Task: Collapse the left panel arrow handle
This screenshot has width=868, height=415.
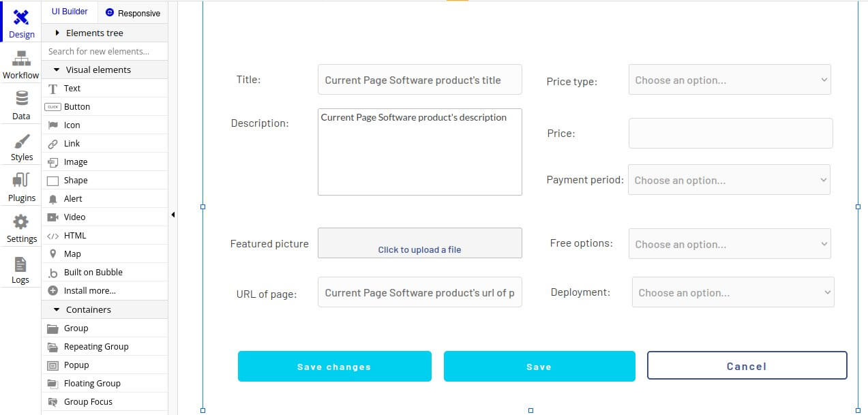Action: tap(173, 215)
